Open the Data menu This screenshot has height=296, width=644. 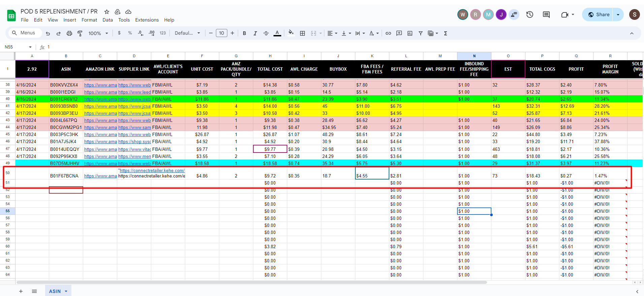(x=108, y=20)
